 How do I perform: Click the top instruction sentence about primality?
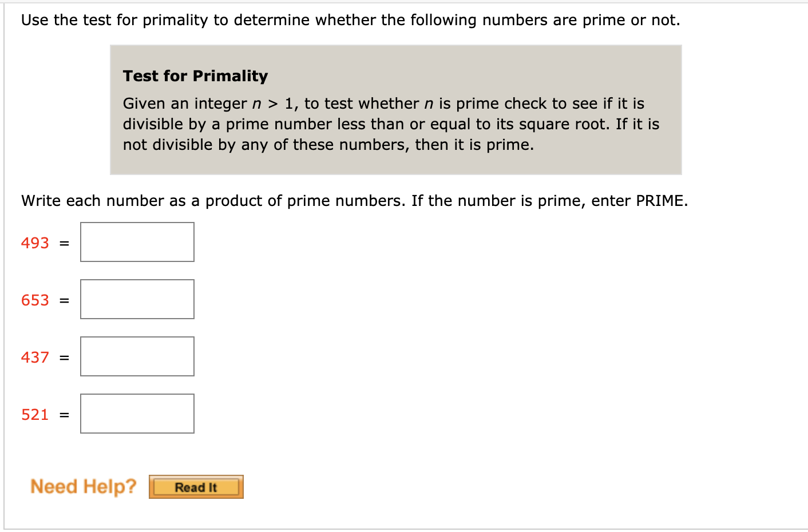click(350, 19)
